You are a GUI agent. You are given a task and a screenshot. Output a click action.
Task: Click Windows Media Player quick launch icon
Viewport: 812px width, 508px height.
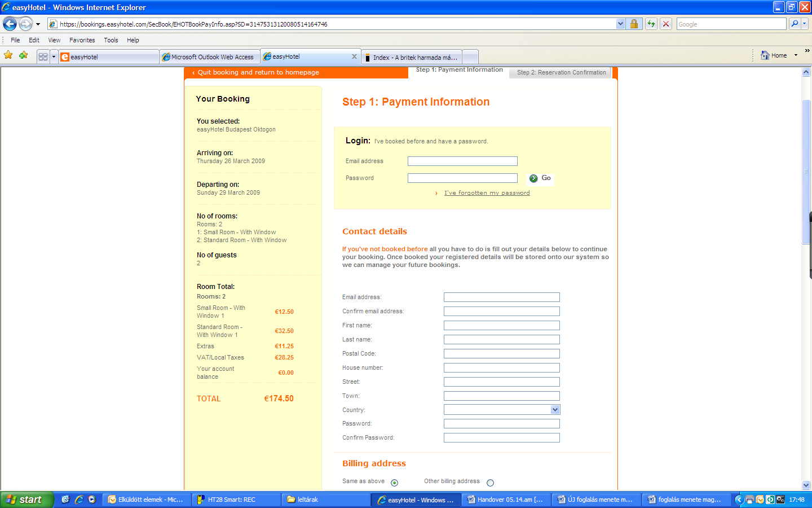[x=92, y=500]
